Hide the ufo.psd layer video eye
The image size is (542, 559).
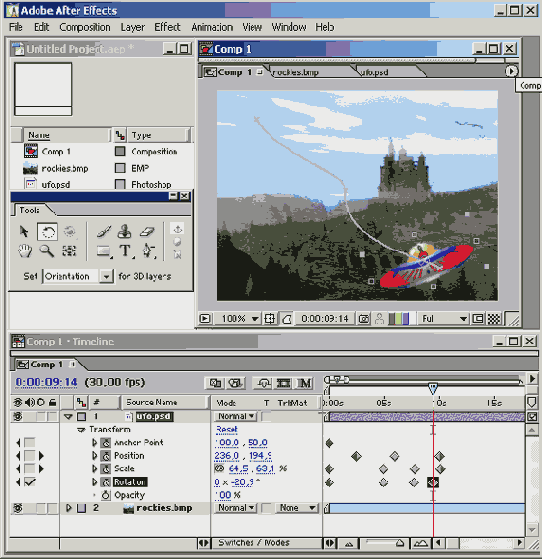pyautogui.click(x=17, y=416)
